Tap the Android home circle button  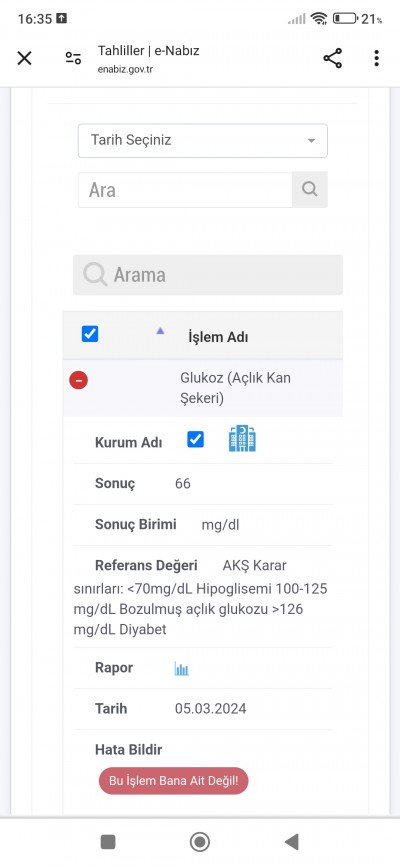(199, 842)
